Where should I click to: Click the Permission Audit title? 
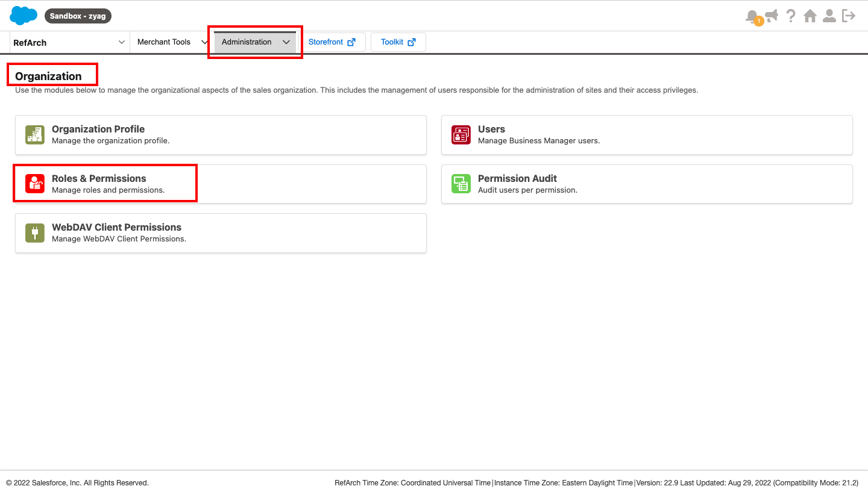(x=517, y=179)
